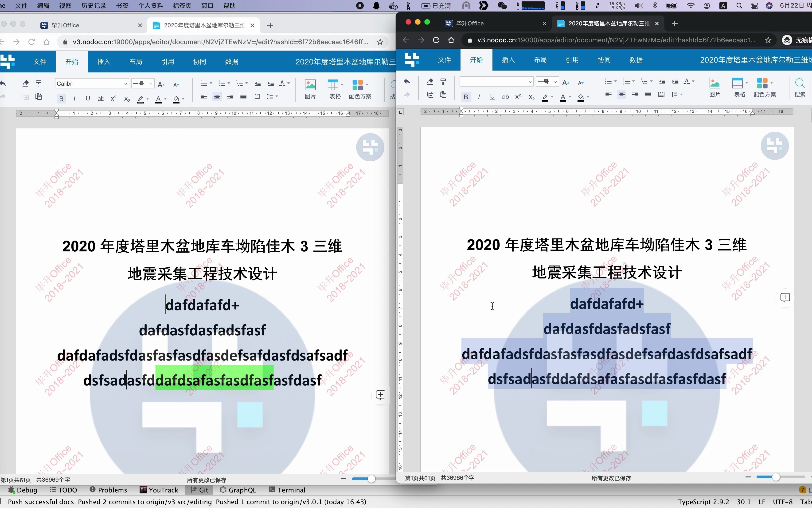Click align right icon in right window
This screenshot has height=508, width=812.
point(635,95)
